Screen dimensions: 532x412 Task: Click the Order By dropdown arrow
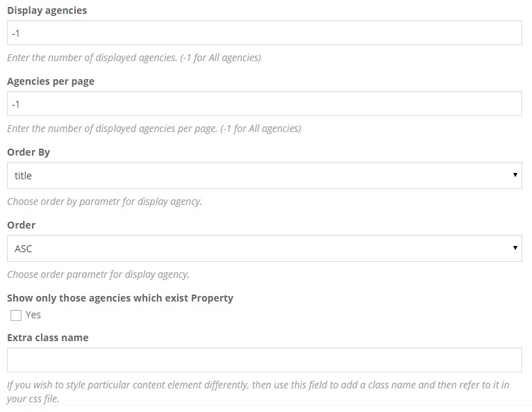point(515,175)
